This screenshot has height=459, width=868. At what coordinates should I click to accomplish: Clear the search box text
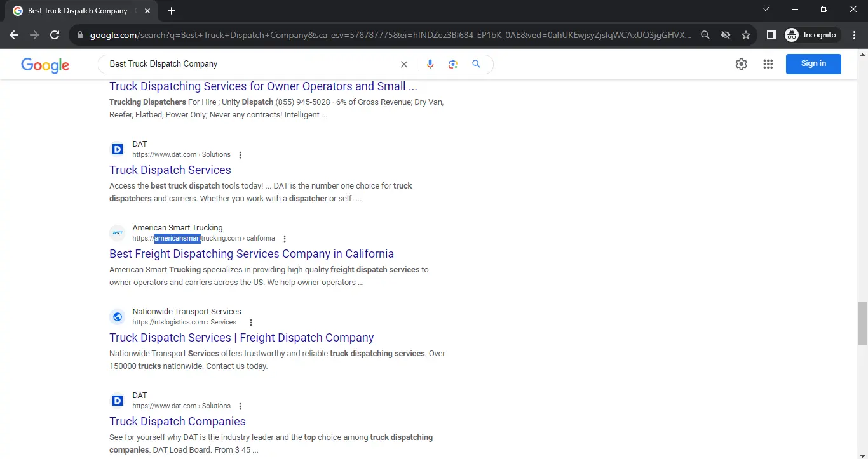click(403, 64)
